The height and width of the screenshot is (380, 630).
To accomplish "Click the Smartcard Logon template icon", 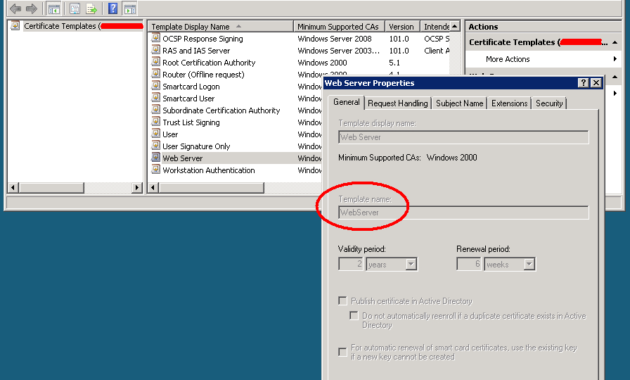I will (155, 86).
